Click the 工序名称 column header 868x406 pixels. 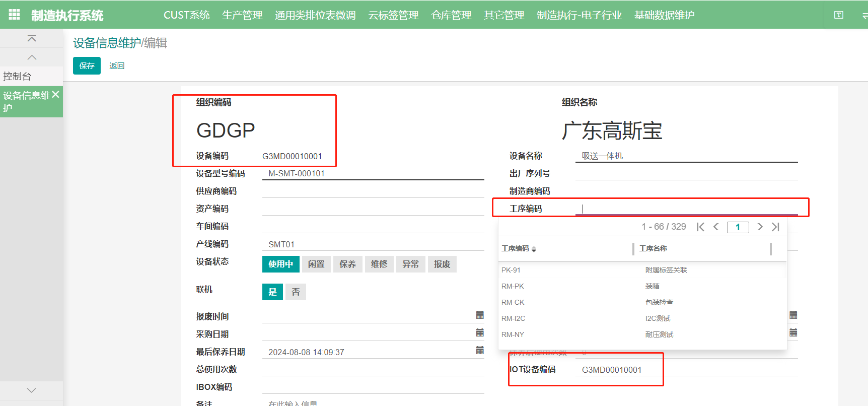pos(653,248)
